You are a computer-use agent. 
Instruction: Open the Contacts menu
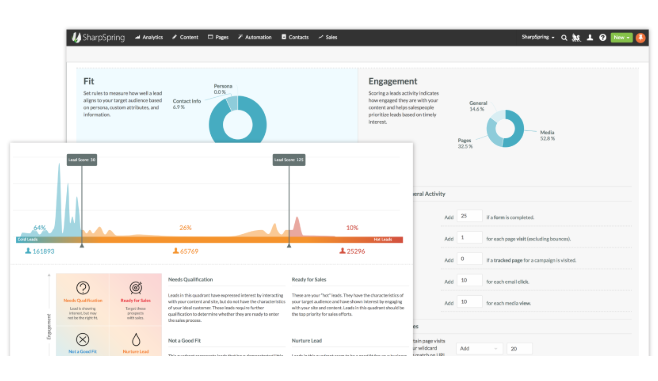(295, 37)
